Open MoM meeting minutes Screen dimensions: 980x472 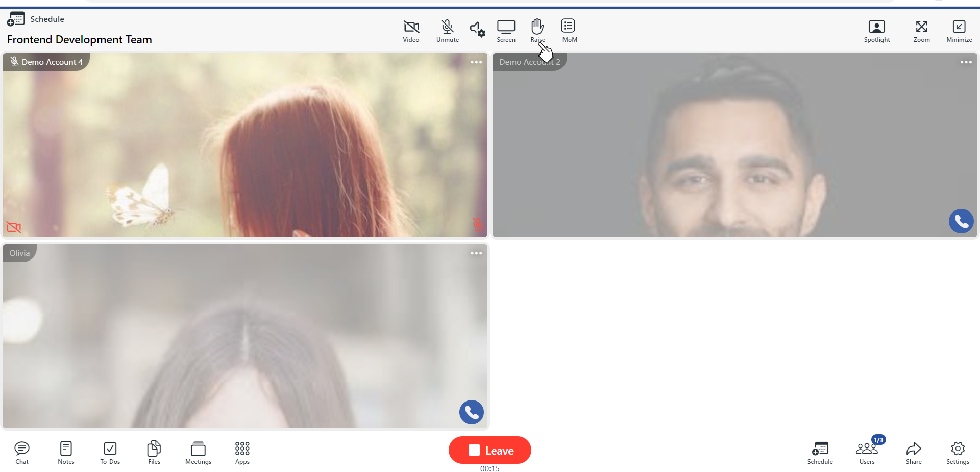(x=569, y=31)
